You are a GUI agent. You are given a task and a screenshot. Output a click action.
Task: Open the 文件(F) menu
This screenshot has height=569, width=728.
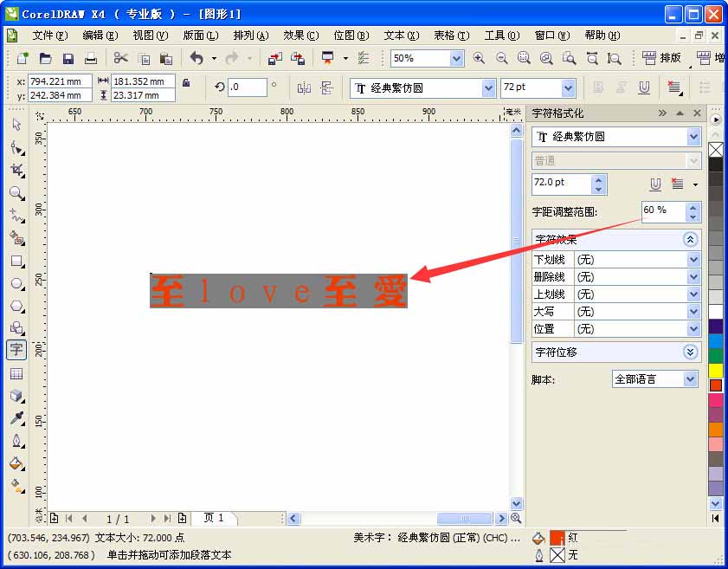click(x=50, y=36)
